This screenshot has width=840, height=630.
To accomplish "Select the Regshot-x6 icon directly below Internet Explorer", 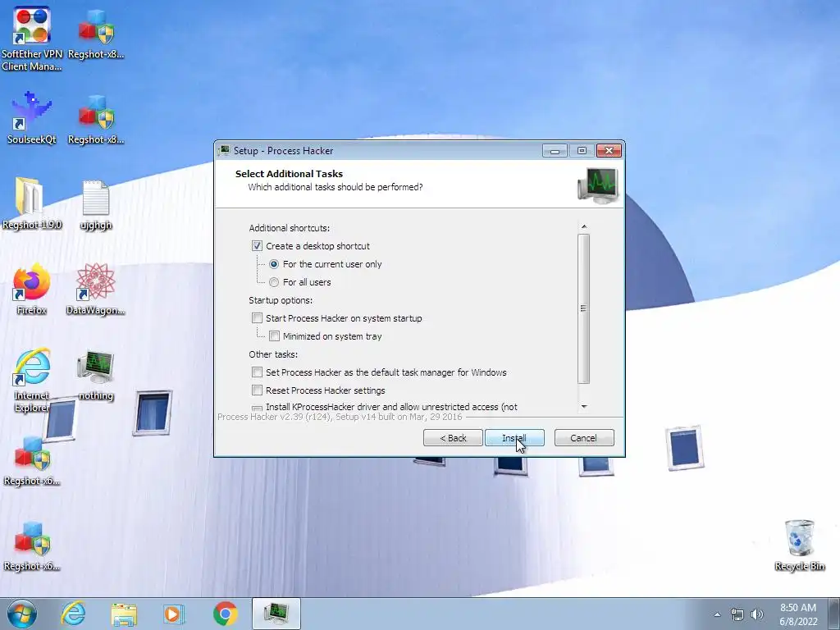I will pos(32,461).
